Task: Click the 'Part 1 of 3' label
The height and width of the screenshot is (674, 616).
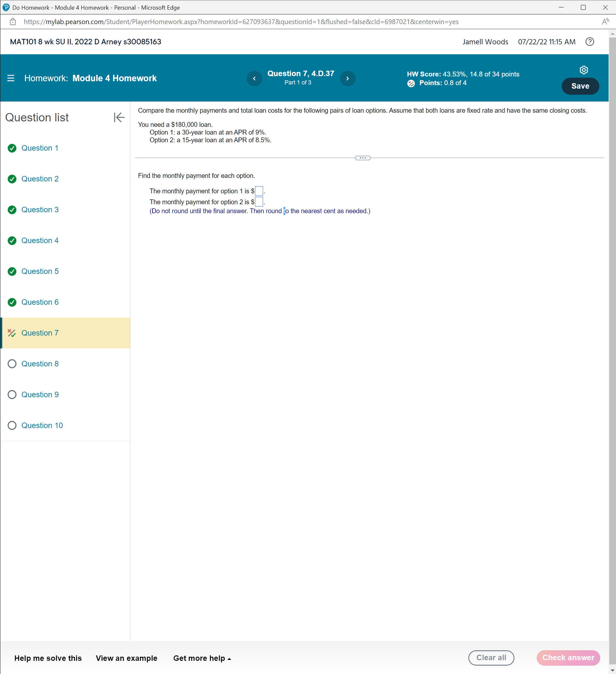Action: (x=298, y=83)
